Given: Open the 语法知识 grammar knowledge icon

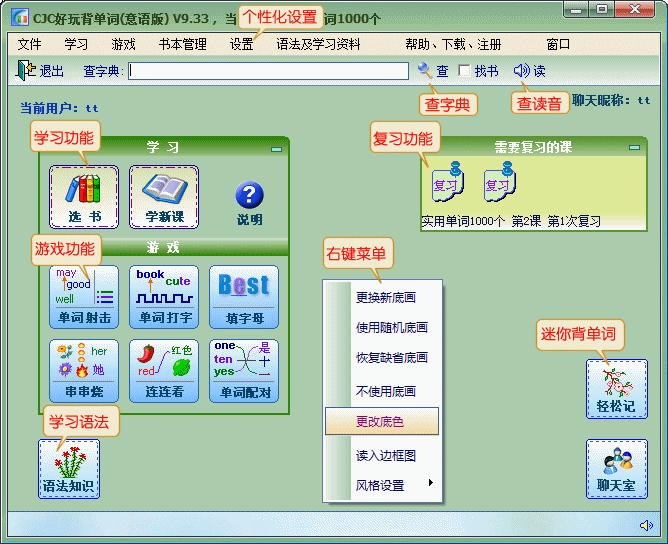Looking at the screenshot, I should point(68,468).
